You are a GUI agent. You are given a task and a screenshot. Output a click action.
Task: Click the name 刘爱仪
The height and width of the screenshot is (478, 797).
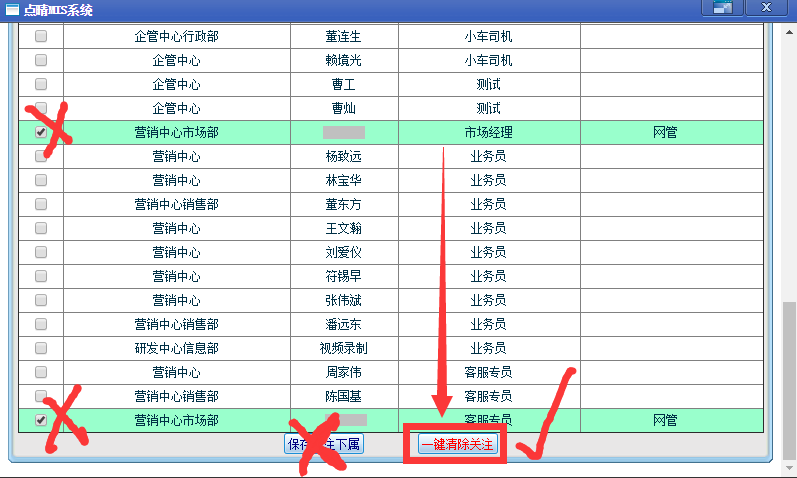tap(344, 252)
